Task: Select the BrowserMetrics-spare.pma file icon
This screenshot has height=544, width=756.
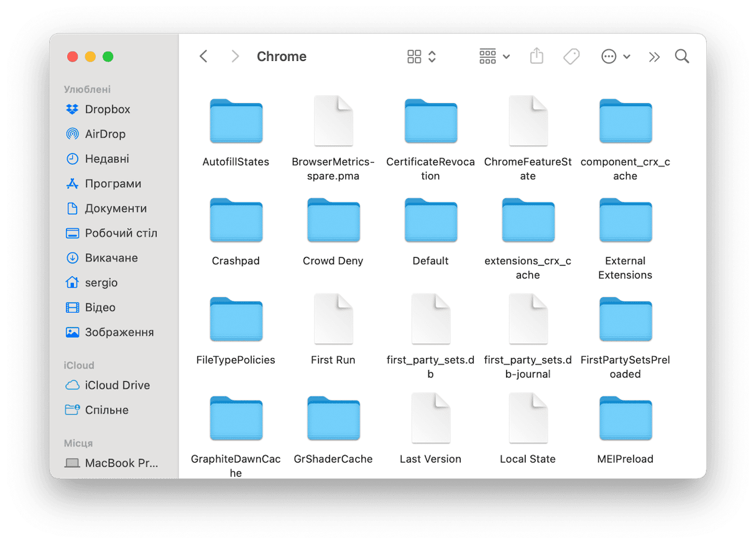Action: point(333,121)
